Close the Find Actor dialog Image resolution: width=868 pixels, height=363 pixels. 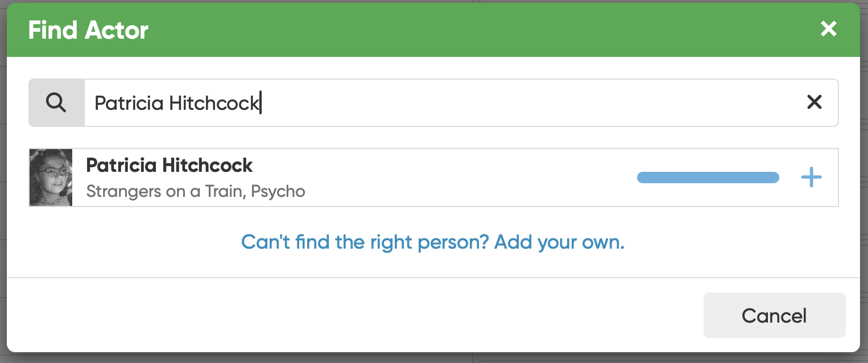pos(828,29)
